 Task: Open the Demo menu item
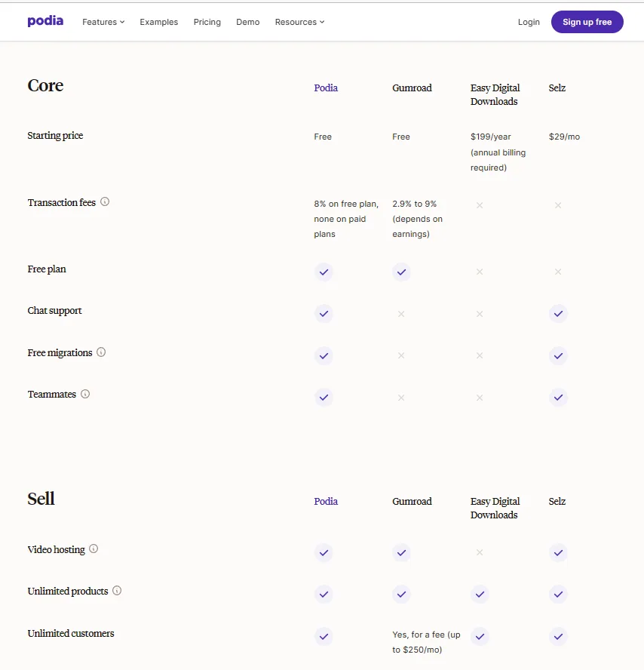pyautogui.click(x=247, y=22)
